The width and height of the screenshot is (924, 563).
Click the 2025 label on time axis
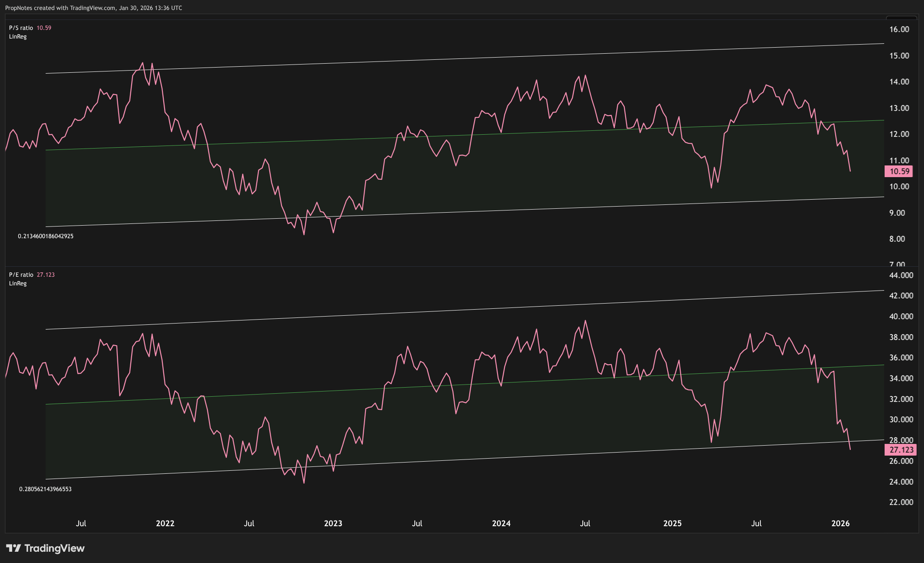tap(672, 523)
